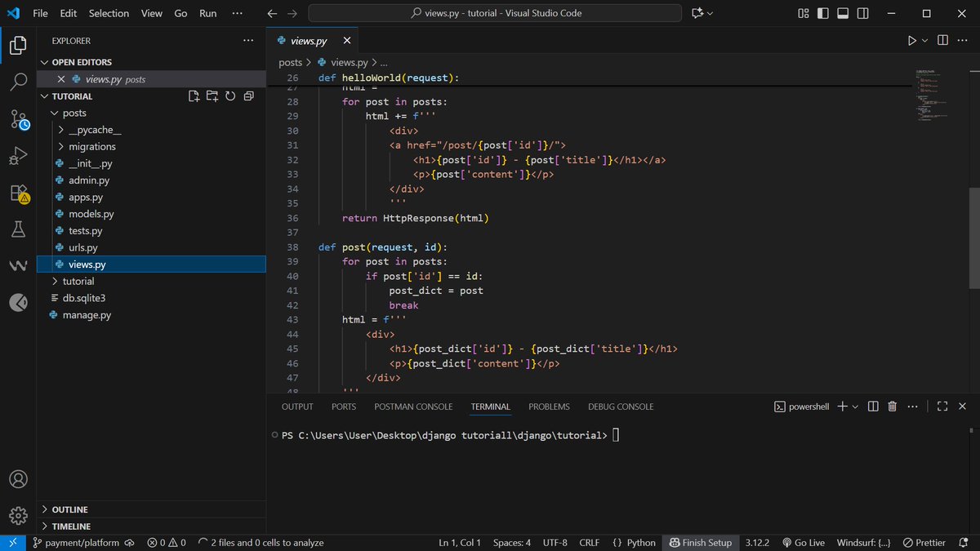Open Customize Layout button
Screen dimensions: 980x551
804,13
